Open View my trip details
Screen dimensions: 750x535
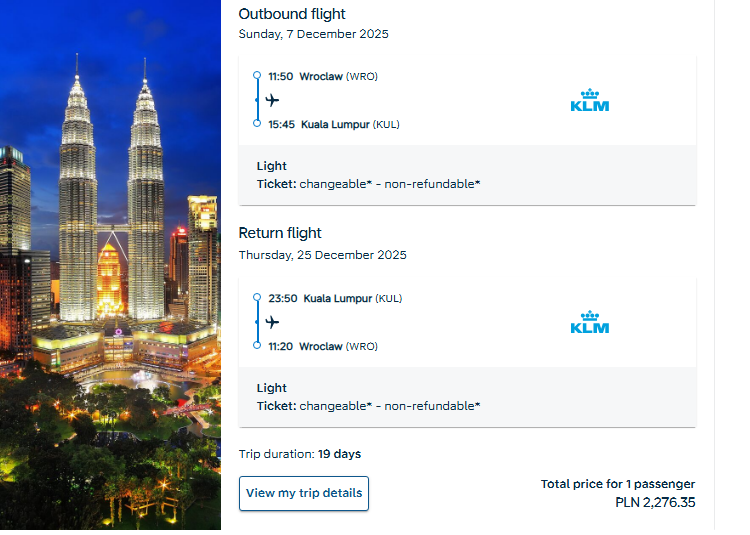pos(304,493)
